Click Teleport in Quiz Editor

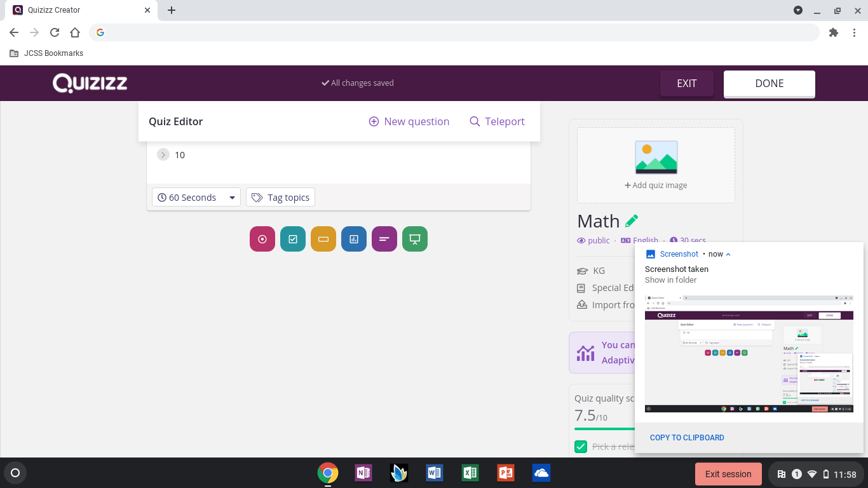[497, 121]
